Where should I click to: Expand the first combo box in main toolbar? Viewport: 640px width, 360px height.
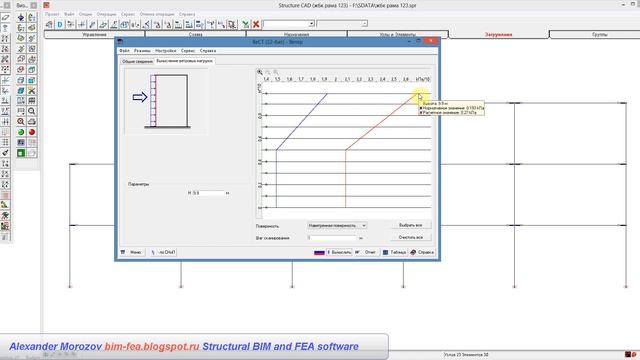[311, 24]
